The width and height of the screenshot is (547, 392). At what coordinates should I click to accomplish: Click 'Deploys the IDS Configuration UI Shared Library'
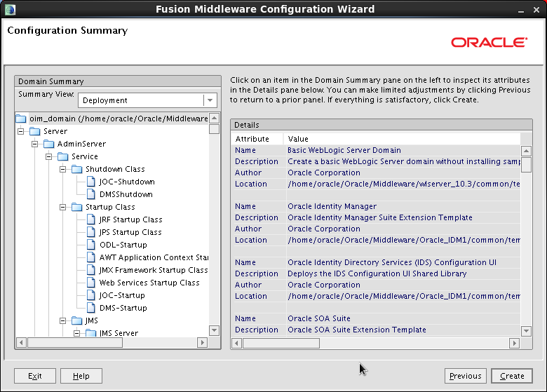377,273
